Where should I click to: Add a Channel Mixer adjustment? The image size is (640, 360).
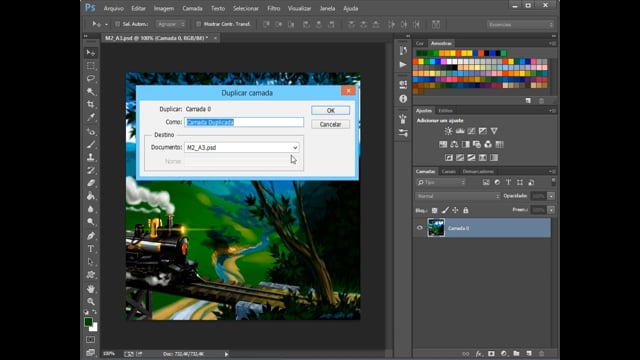[x=488, y=144]
